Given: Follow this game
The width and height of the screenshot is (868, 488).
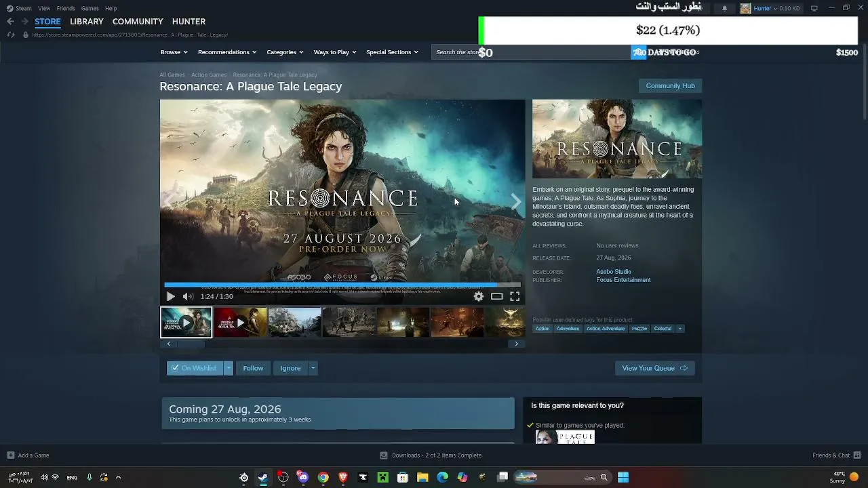Looking at the screenshot, I should (253, 368).
